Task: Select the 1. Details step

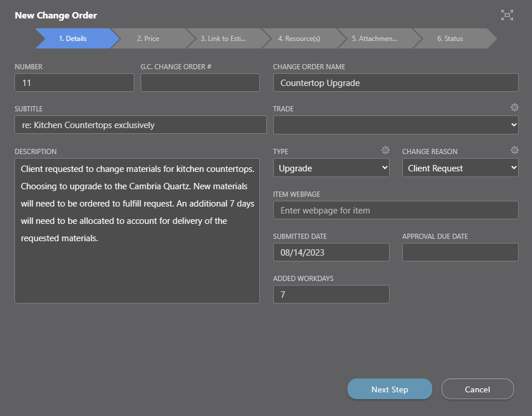Action: [x=73, y=39]
